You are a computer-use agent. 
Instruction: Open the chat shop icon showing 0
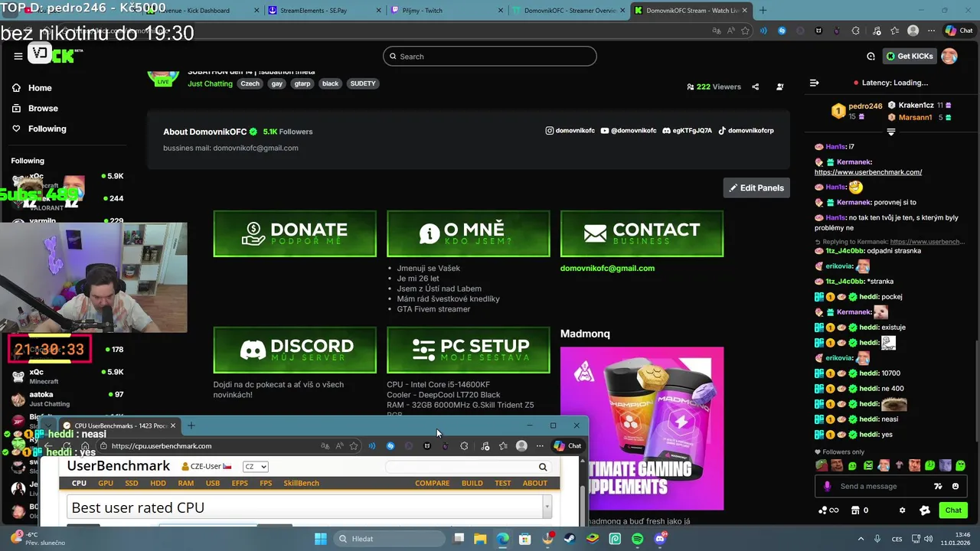coord(860,510)
